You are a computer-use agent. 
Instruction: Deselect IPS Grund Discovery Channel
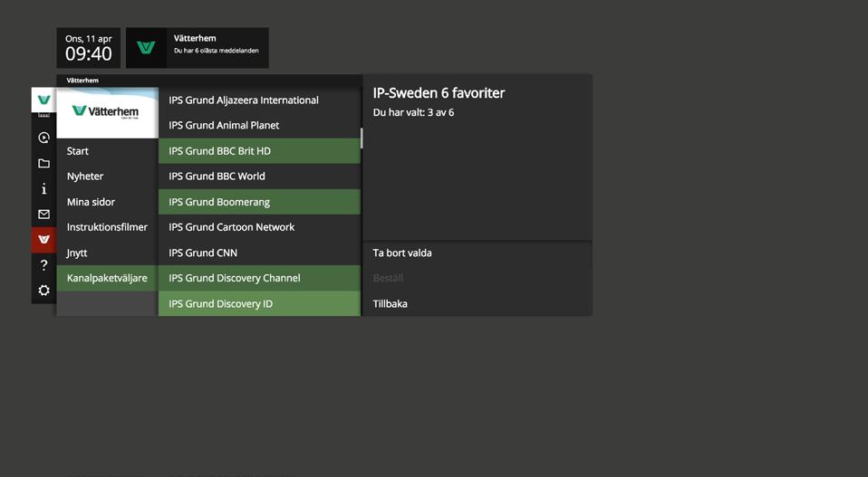point(259,278)
